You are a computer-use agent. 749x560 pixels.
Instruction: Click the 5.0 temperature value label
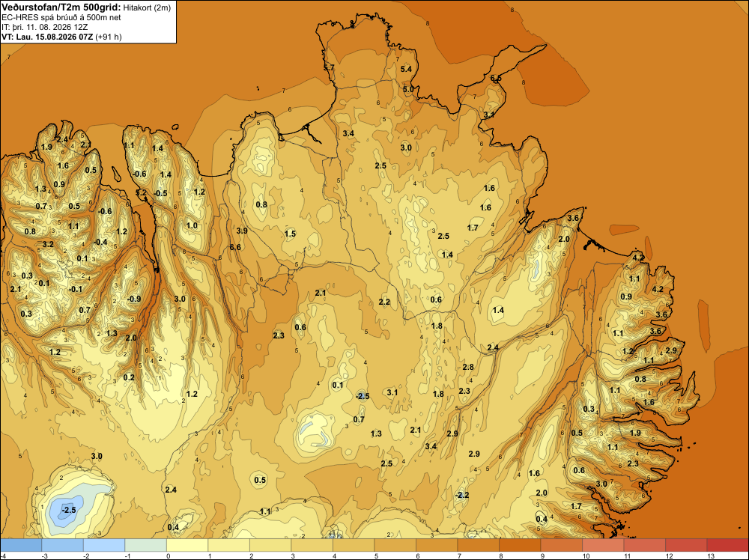click(408, 89)
